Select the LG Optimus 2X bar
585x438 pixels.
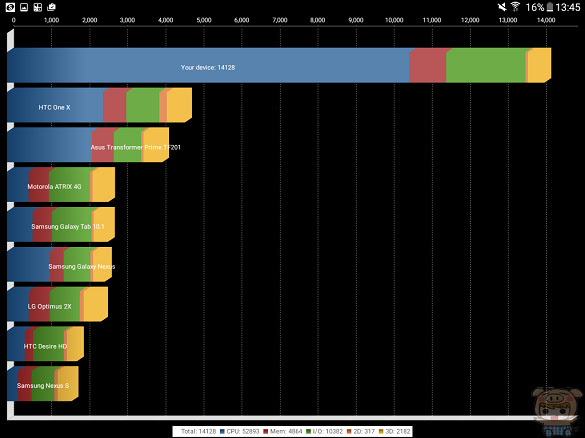[x=57, y=304]
